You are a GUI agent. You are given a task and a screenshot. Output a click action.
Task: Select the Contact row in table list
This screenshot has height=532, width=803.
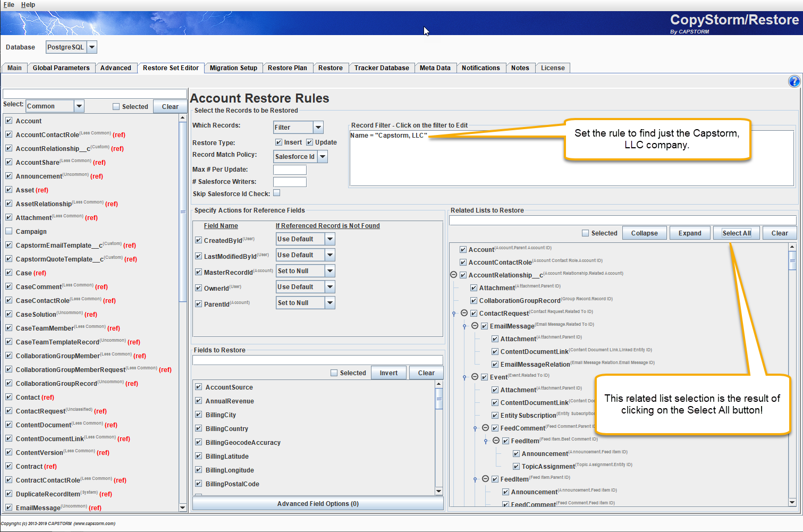tap(35, 397)
